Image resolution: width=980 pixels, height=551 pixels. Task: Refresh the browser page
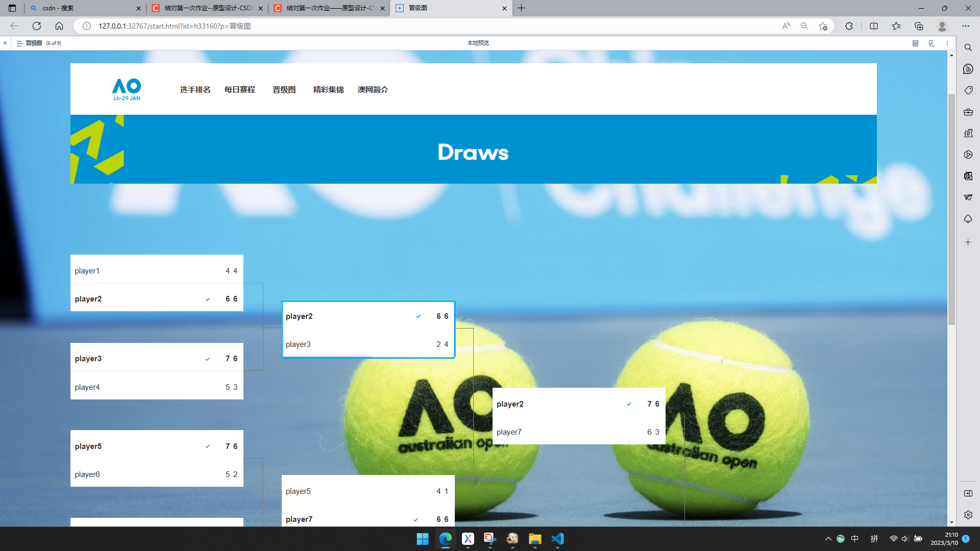tap(37, 26)
